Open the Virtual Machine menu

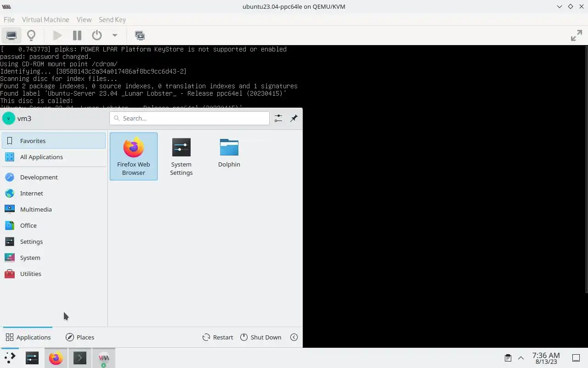point(45,20)
